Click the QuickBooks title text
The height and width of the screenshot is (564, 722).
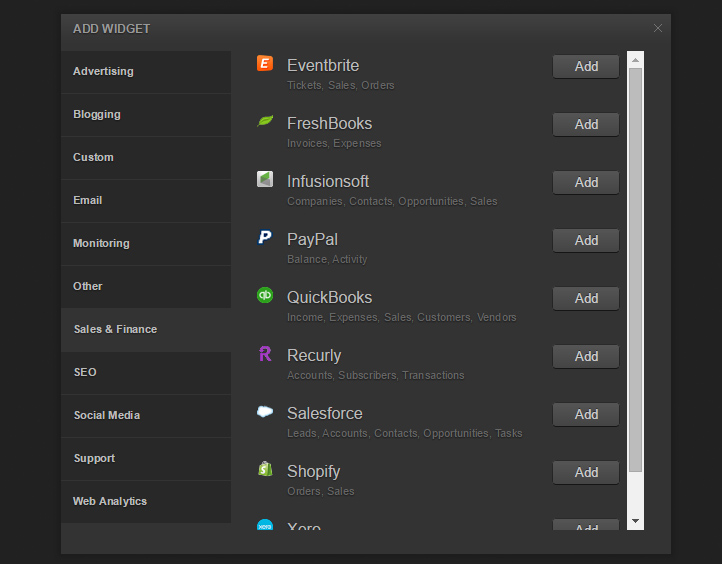coord(329,297)
